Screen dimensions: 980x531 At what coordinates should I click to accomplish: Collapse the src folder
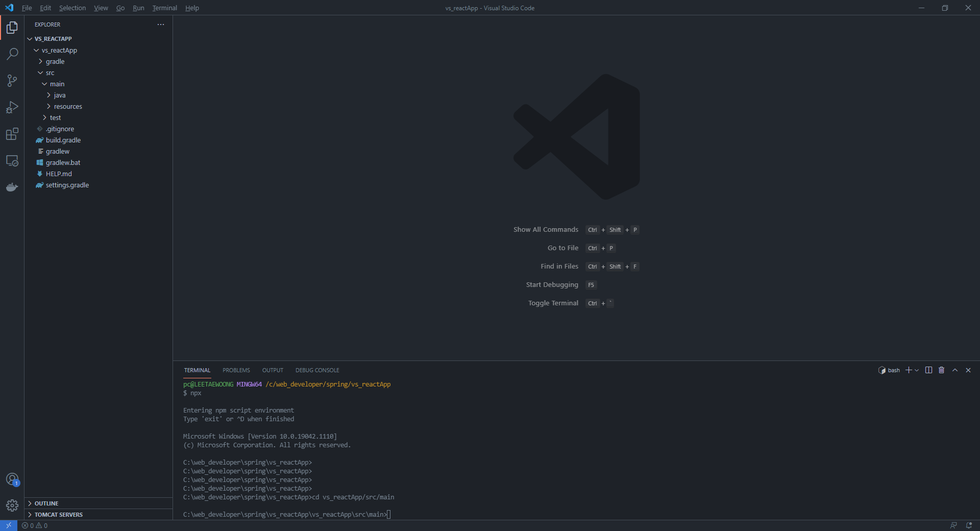click(x=99, y=73)
